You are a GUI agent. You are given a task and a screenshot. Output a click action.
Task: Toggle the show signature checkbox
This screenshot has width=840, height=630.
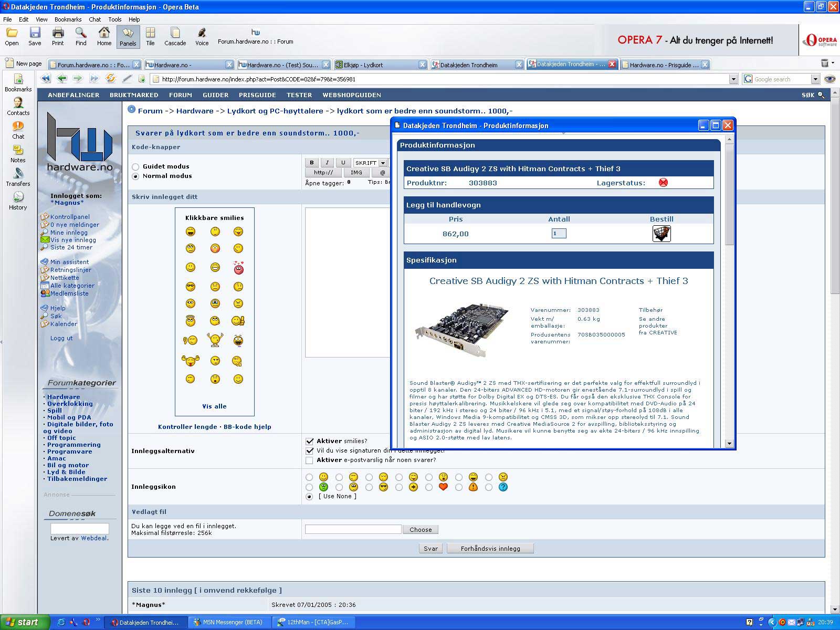pos(309,451)
